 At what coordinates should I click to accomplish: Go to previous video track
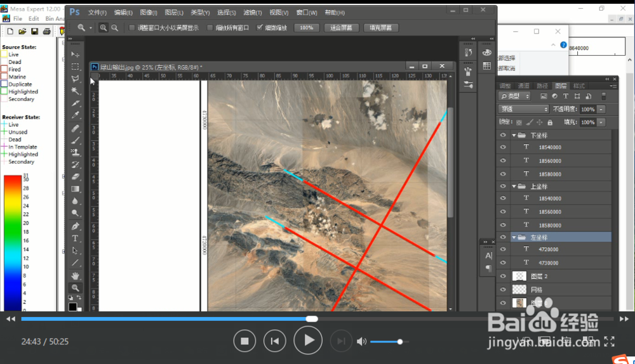274,341
